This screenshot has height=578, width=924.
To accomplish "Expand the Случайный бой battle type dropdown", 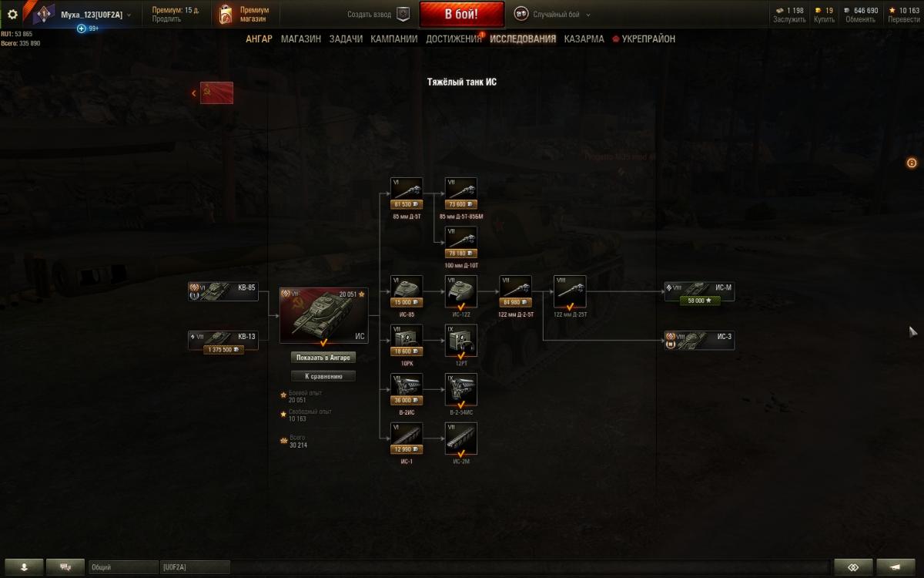I will point(553,14).
